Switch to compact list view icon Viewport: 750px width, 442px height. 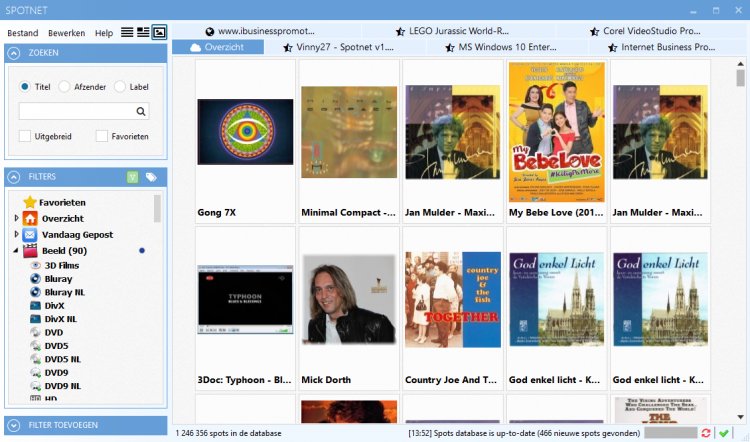pyautogui.click(x=127, y=32)
